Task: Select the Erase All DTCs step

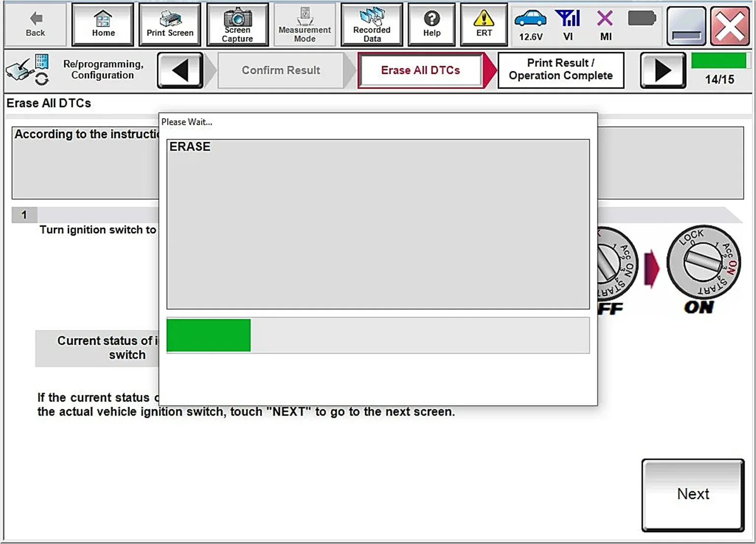Action: click(420, 70)
